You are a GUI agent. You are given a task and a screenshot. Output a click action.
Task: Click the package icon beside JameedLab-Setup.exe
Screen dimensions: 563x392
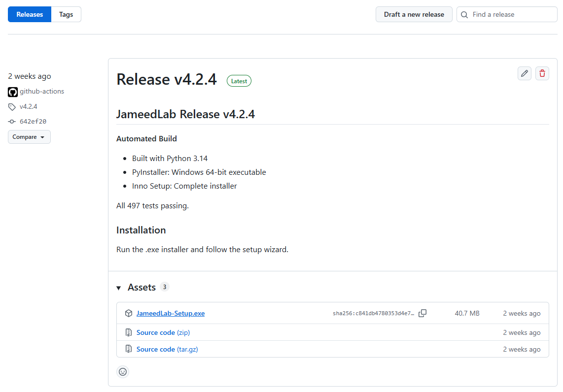[129, 313]
